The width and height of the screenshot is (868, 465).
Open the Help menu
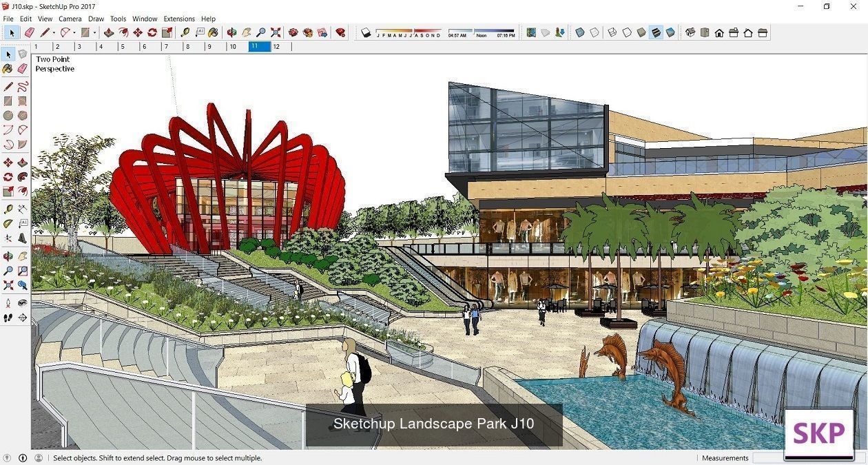tap(208, 19)
